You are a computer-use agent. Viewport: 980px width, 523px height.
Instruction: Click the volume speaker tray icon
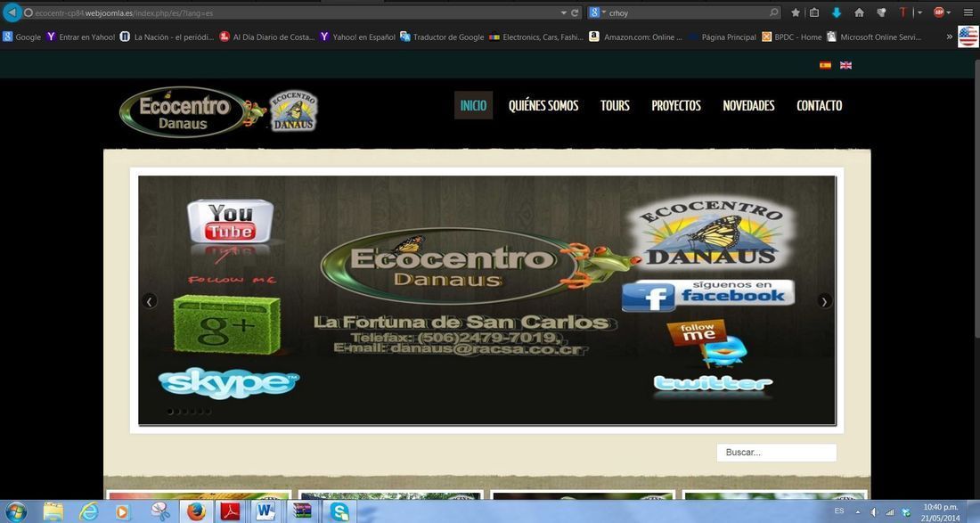873,511
